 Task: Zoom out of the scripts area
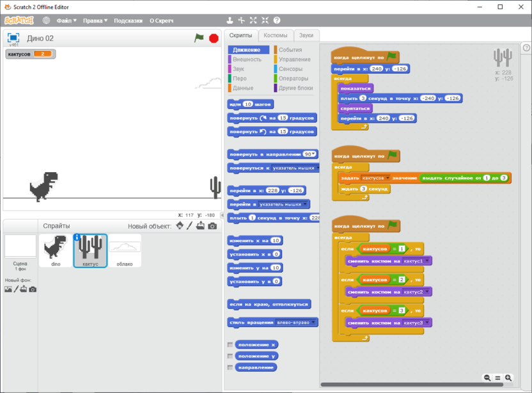point(487,378)
